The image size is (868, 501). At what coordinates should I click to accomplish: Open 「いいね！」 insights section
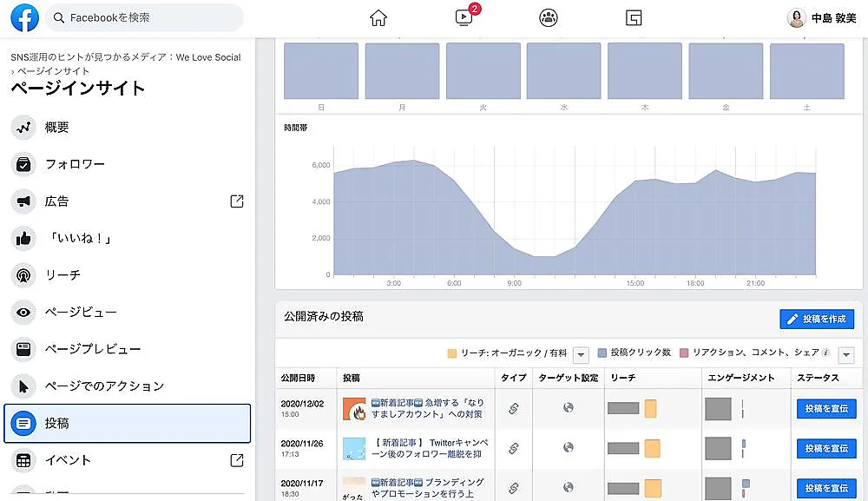point(80,238)
